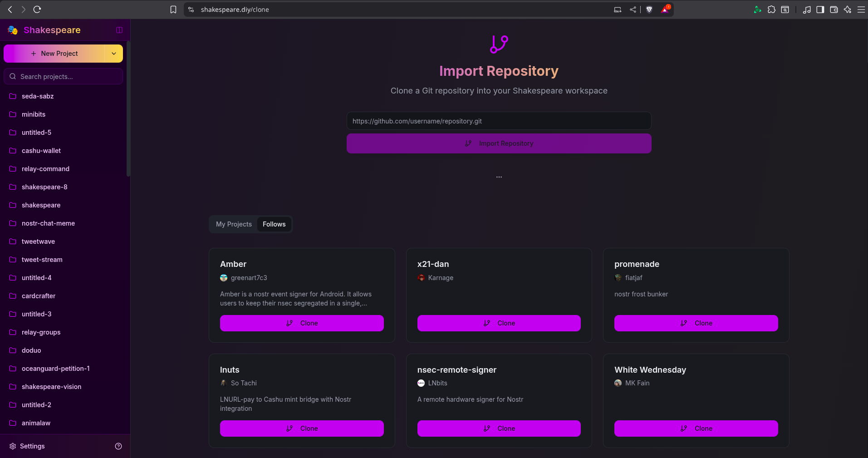Click the New Project button
The height and width of the screenshot is (458, 868).
pos(54,54)
